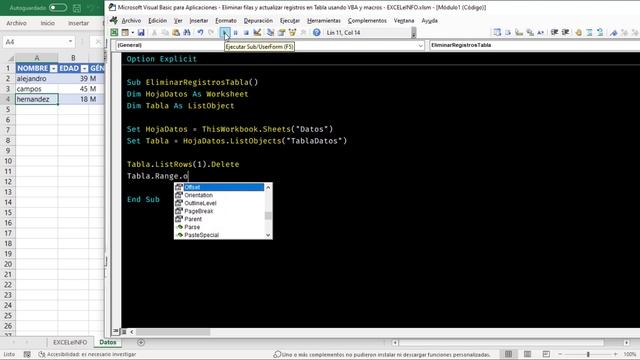Click the Redo arrow in VBA toolbar

(211, 33)
